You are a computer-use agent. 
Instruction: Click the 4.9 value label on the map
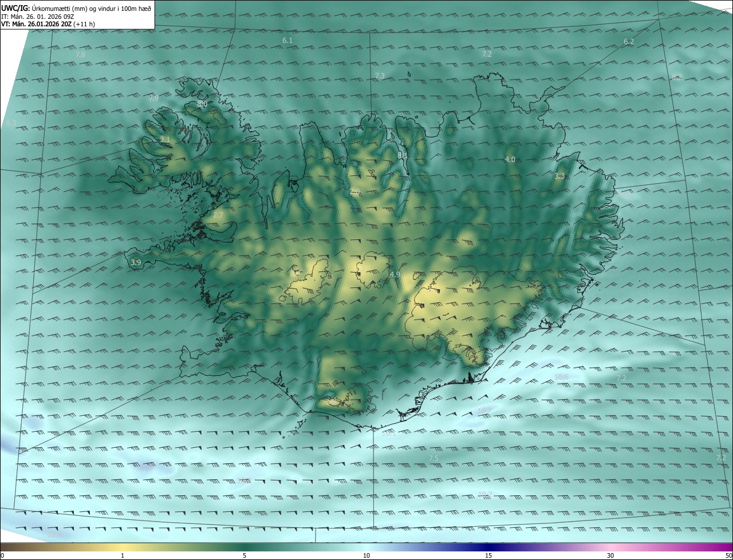[x=395, y=275]
